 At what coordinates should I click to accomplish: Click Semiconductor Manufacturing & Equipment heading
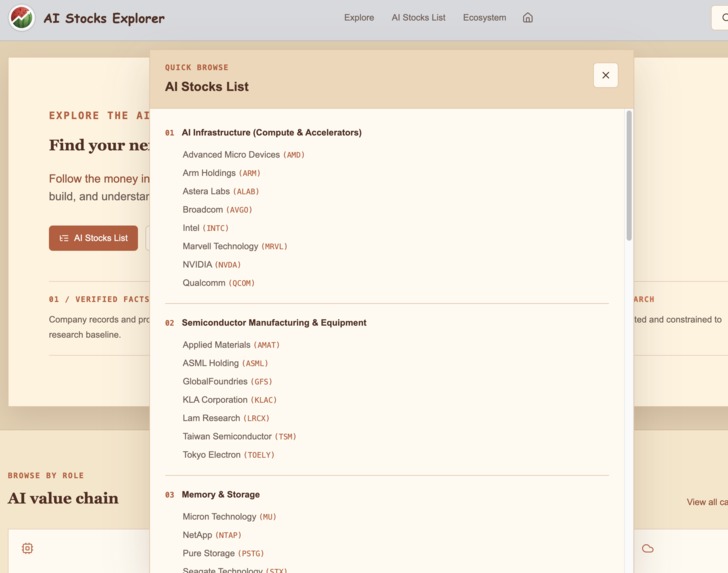[274, 323]
